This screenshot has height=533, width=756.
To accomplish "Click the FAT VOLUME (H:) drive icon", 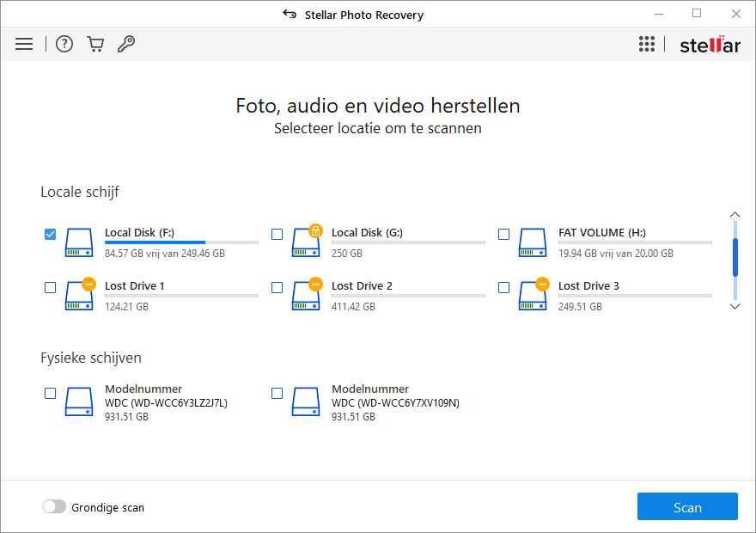I will click(x=533, y=243).
